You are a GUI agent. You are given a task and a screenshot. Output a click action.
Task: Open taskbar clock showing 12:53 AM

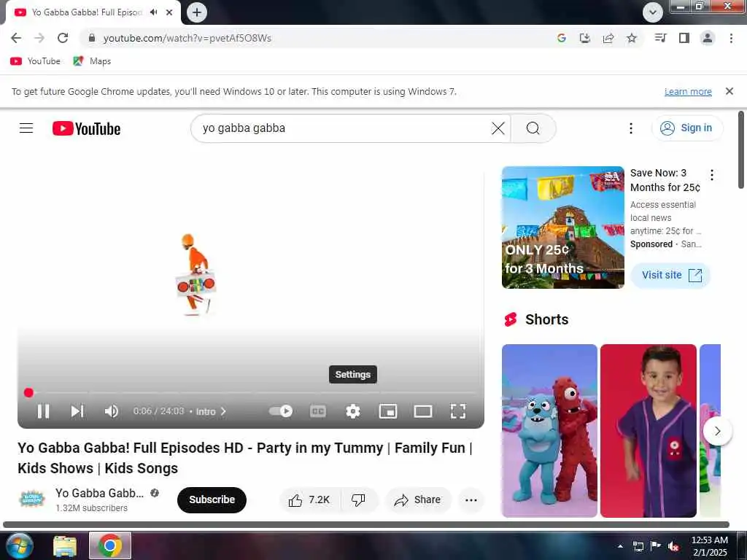tap(709, 546)
